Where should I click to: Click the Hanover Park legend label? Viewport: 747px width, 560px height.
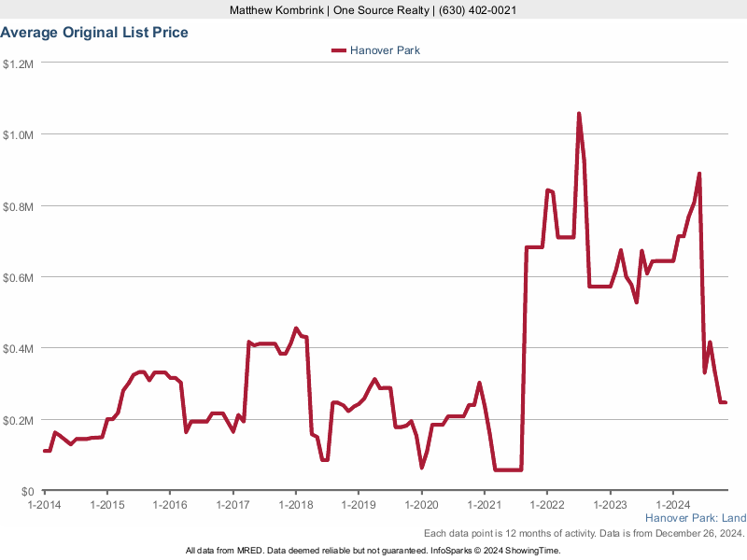coord(385,50)
